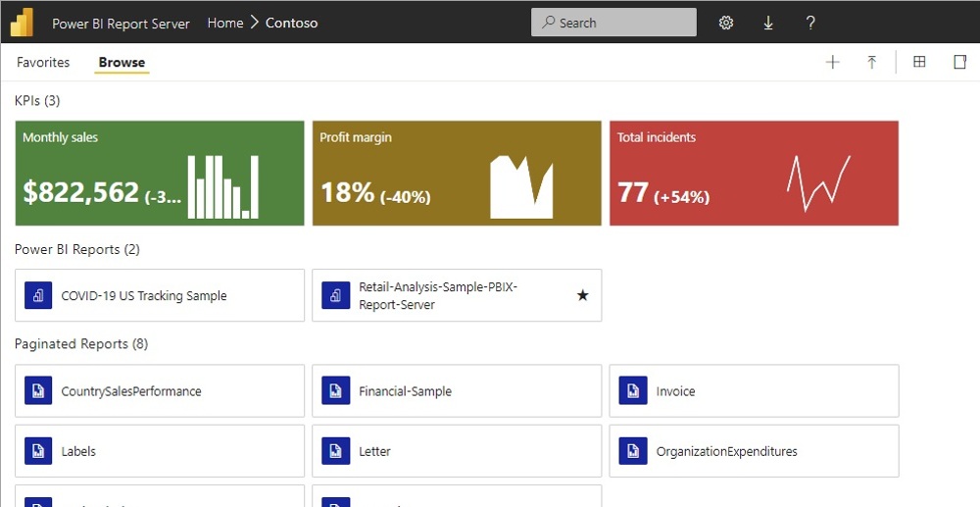Open the help question mark icon
The image size is (980, 507).
pos(810,23)
